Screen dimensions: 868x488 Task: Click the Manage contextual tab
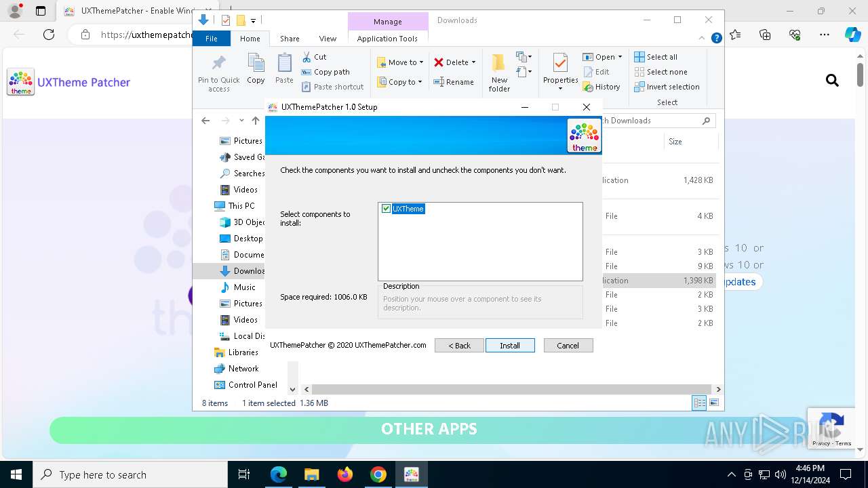[x=387, y=22]
